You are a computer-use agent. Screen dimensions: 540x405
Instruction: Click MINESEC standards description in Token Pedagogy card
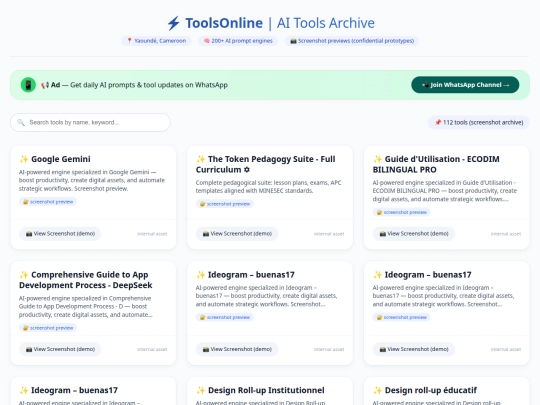coord(269,187)
